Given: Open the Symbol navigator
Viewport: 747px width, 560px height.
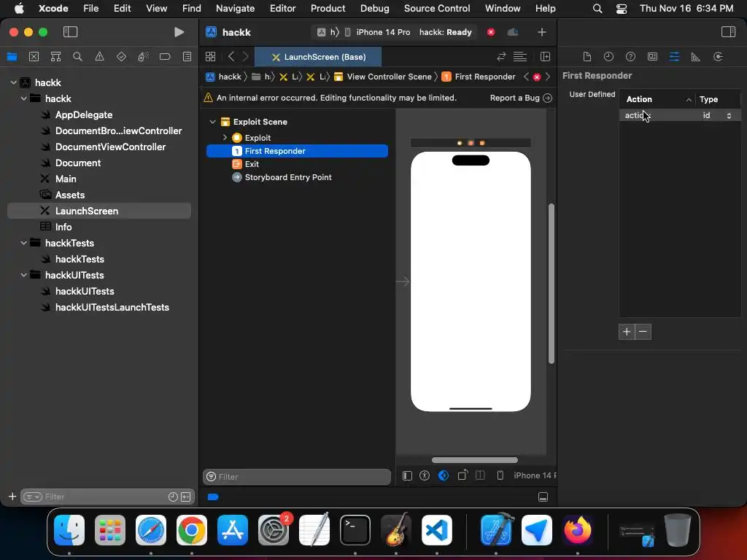Looking at the screenshot, I should [55, 57].
